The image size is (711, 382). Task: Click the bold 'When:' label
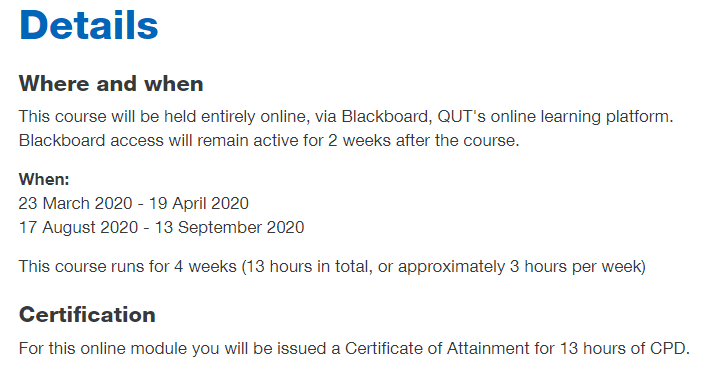(44, 180)
